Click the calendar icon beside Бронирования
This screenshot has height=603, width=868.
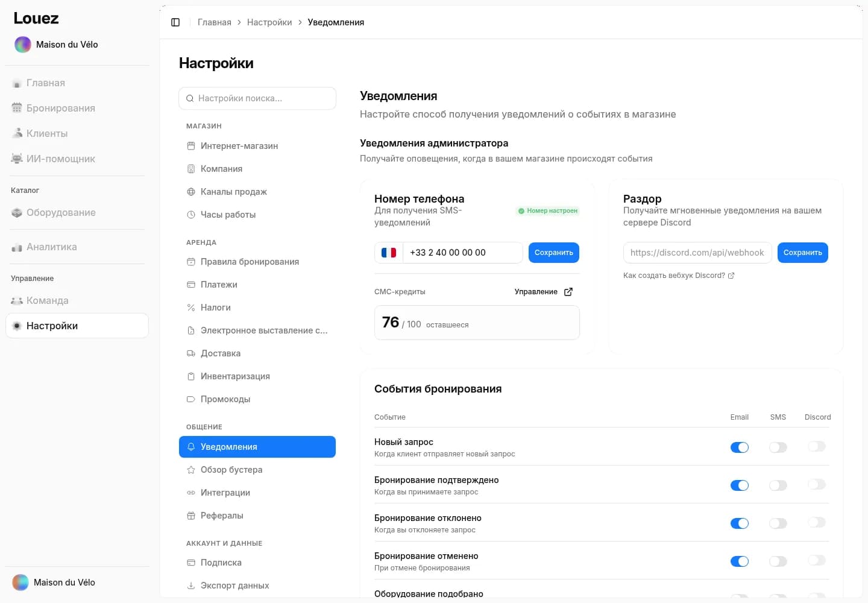click(17, 108)
